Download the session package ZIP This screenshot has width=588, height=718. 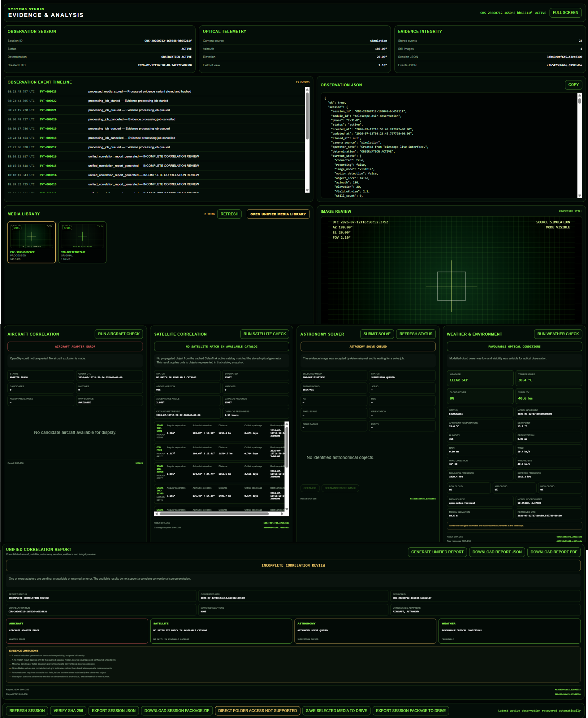[177, 711]
